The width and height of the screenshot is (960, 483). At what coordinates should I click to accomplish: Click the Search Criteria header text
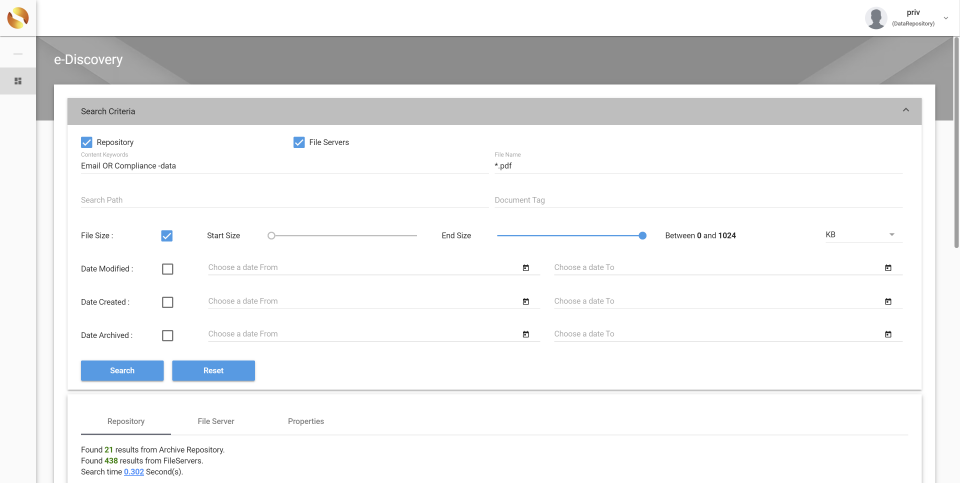click(108, 111)
